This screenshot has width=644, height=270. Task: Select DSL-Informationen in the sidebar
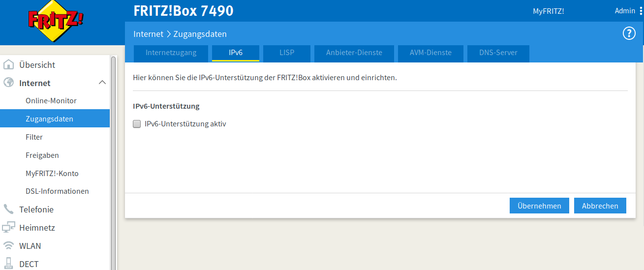point(57,191)
